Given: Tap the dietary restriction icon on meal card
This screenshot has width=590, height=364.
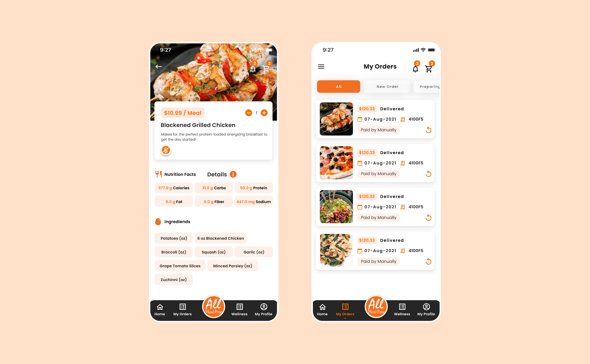Looking at the screenshot, I should pos(166,150).
